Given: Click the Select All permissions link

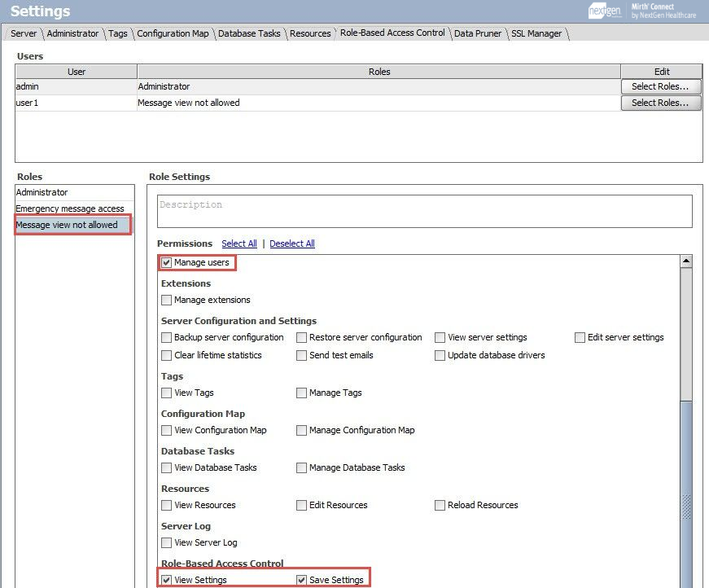Looking at the screenshot, I should coord(239,244).
